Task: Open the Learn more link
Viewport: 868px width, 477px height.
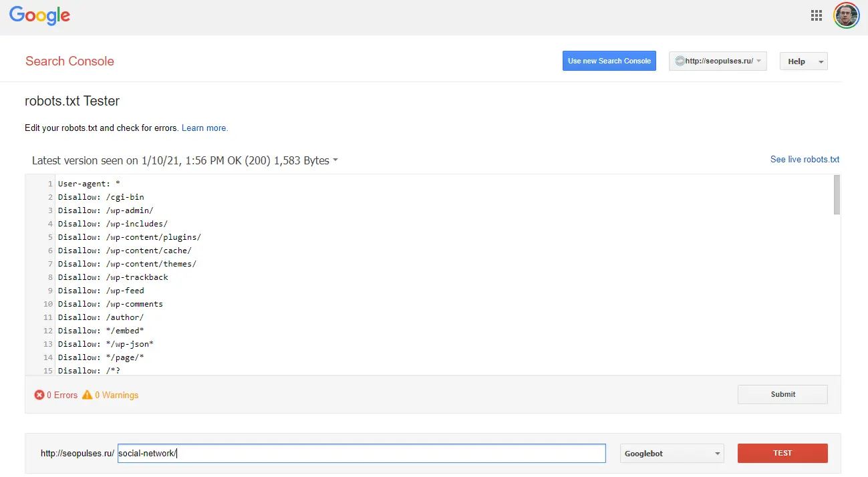Action: 204,128
